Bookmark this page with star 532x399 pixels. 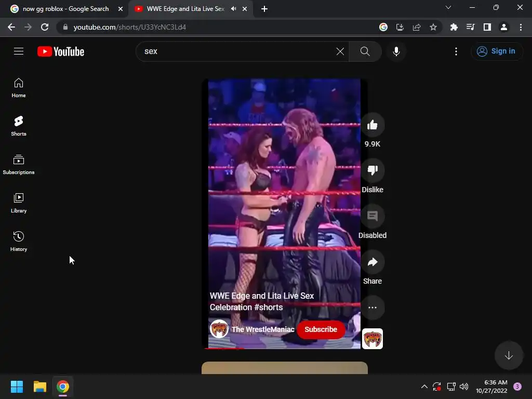433,27
